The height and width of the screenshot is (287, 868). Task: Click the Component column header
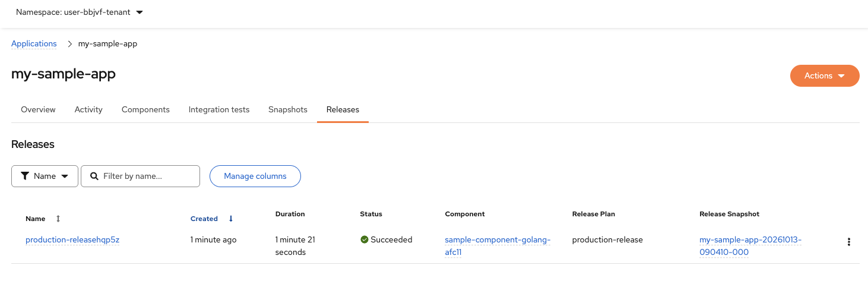(465, 214)
